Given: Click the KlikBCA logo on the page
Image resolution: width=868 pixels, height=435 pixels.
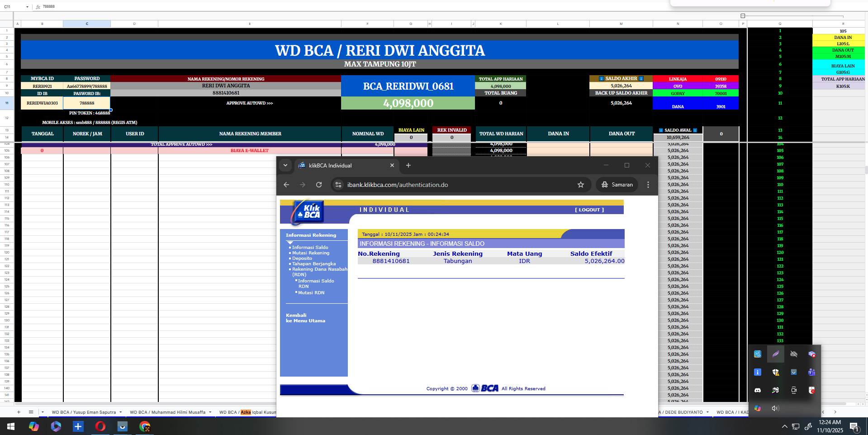Looking at the screenshot, I should 308,211.
